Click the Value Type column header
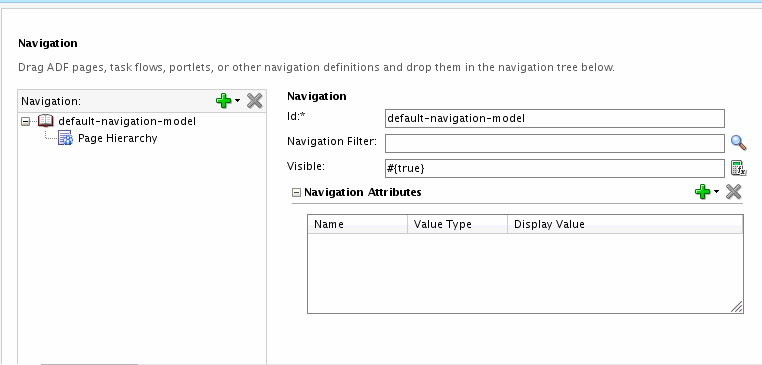 [457, 225]
